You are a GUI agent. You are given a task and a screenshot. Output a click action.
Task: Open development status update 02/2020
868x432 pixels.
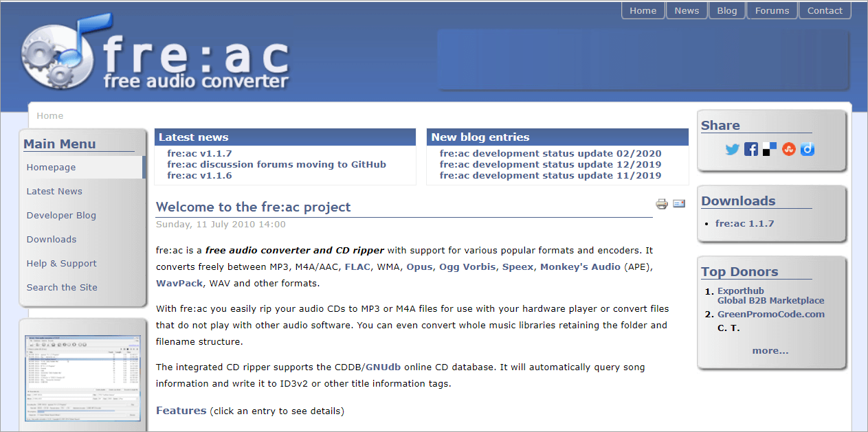pyautogui.click(x=550, y=153)
